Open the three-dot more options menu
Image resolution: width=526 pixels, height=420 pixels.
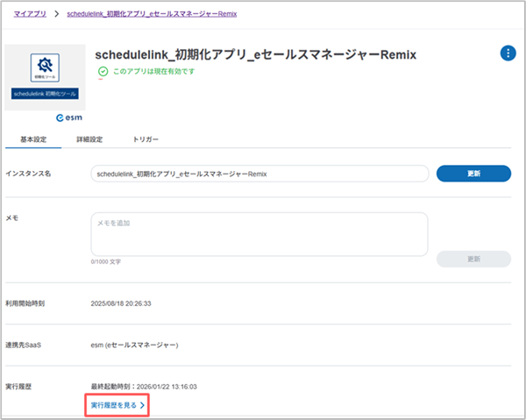pyautogui.click(x=508, y=53)
